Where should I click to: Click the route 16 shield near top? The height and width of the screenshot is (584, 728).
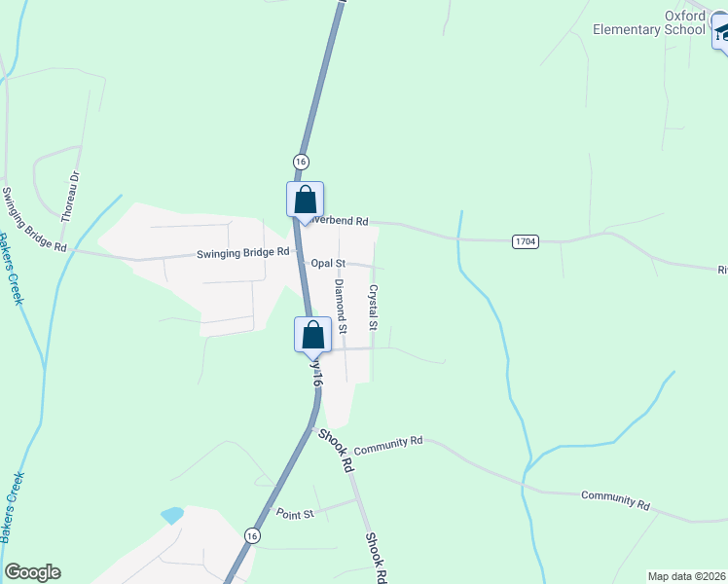tap(302, 162)
